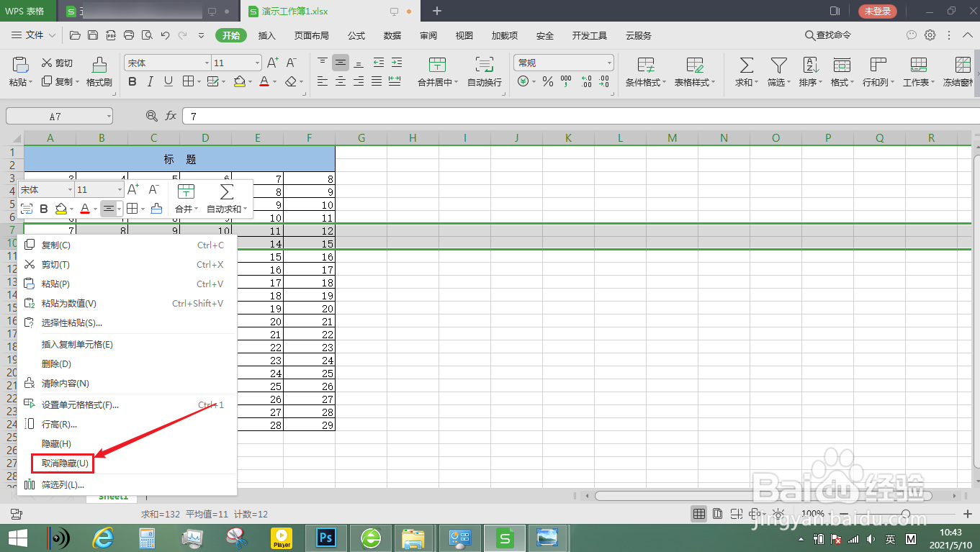980x552 pixels.
Task: Increase font size with the A+ icon in the ribbon
Action: pyautogui.click(x=273, y=63)
